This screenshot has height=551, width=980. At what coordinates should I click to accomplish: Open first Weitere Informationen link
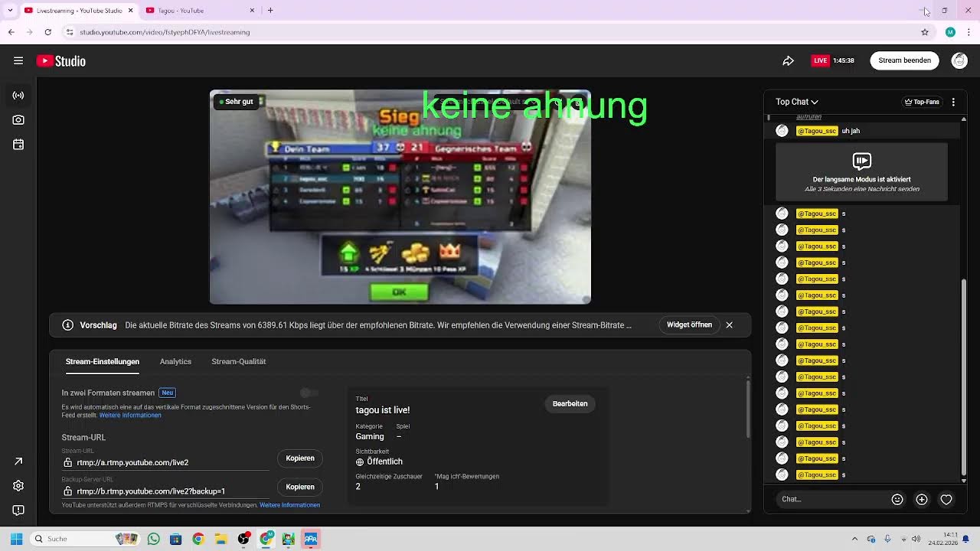click(130, 416)
